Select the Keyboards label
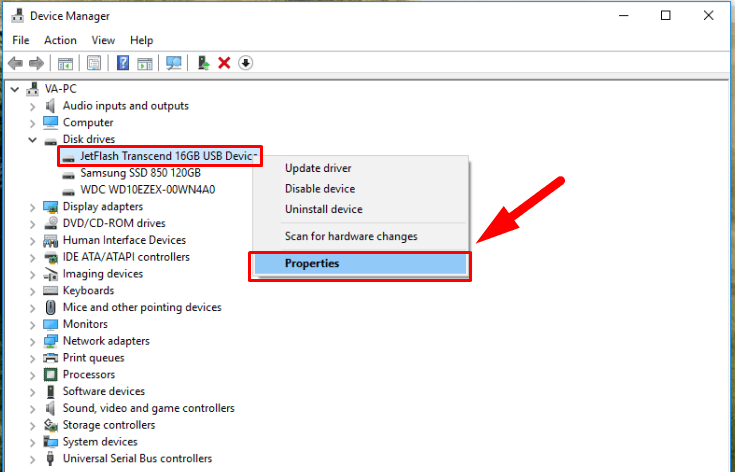The width and height of the screenshot is (735, 472). [x=88, y=291]
